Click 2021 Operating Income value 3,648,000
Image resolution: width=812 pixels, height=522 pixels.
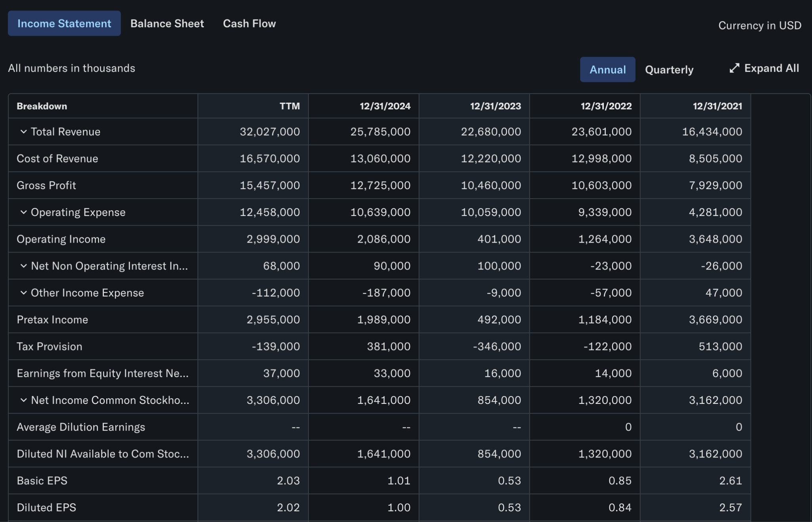click(715, 239)
